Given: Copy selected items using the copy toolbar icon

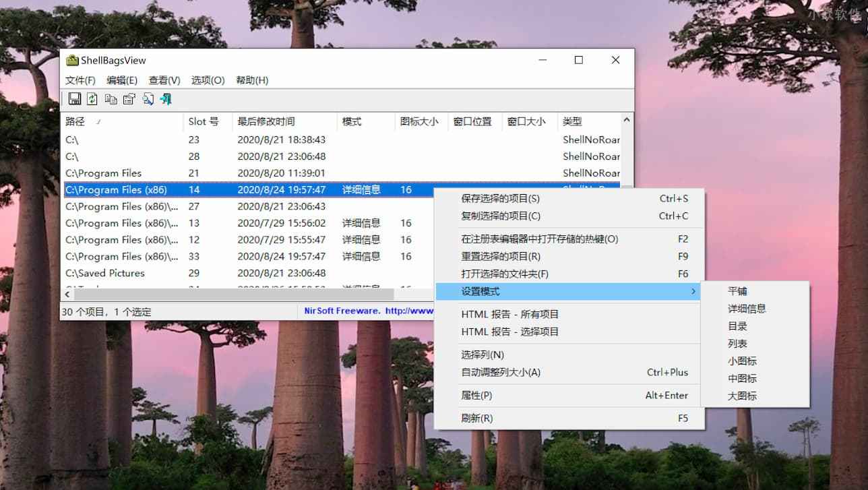Looking at the screenshot, I should [111, 99].
